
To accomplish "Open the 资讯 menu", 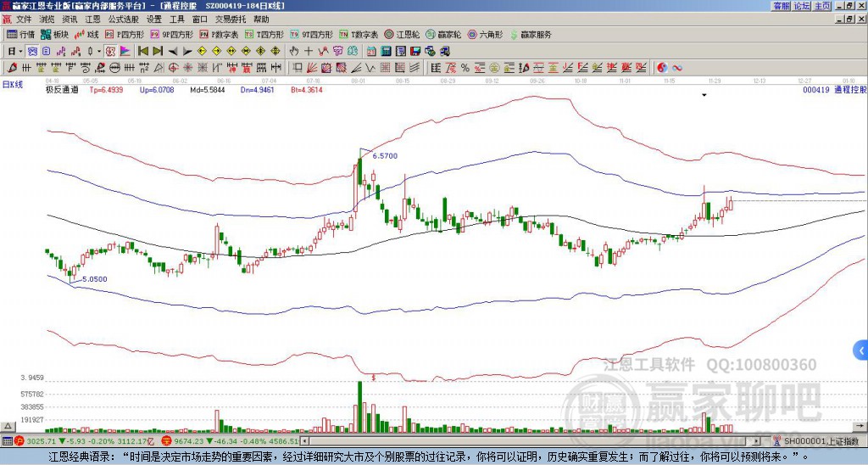I will 70,20.
